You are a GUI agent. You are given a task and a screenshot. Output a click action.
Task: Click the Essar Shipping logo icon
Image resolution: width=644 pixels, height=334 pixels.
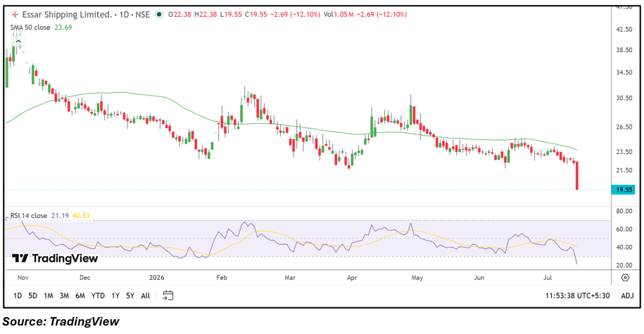coord(15,15)
